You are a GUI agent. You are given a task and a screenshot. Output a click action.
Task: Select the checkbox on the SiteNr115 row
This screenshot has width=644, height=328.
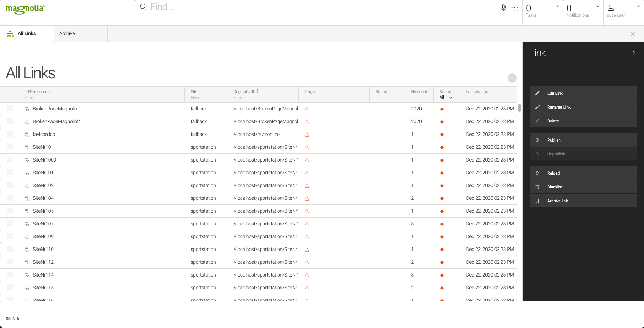click(x=10, y=288)
